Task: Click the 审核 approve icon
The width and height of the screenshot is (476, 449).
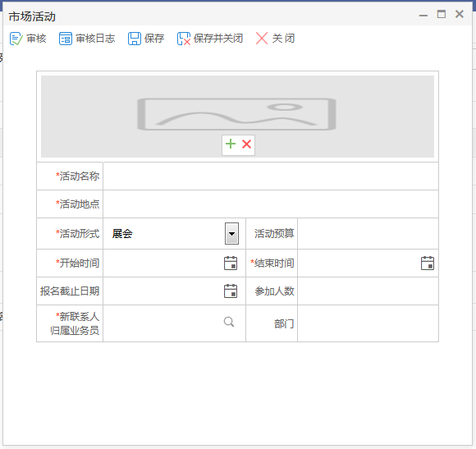Action: (16, 39)
